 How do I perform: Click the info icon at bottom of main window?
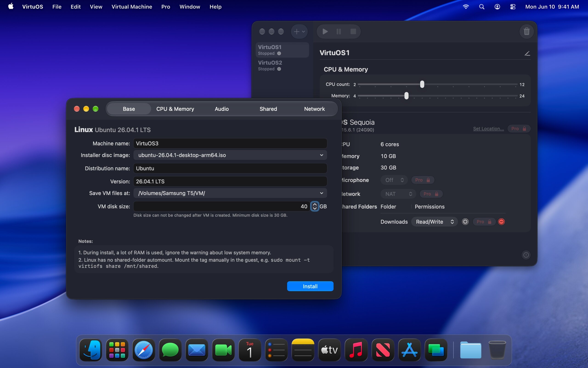pos(526,255)
